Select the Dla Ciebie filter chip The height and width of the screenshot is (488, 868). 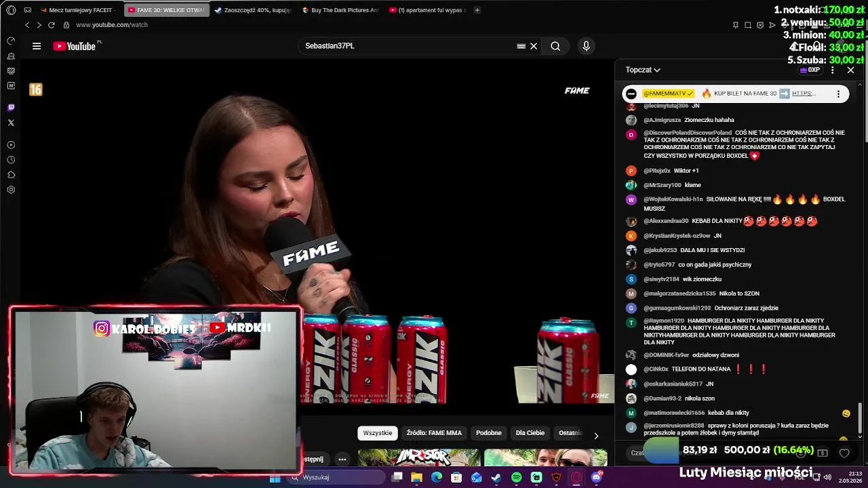530,433
